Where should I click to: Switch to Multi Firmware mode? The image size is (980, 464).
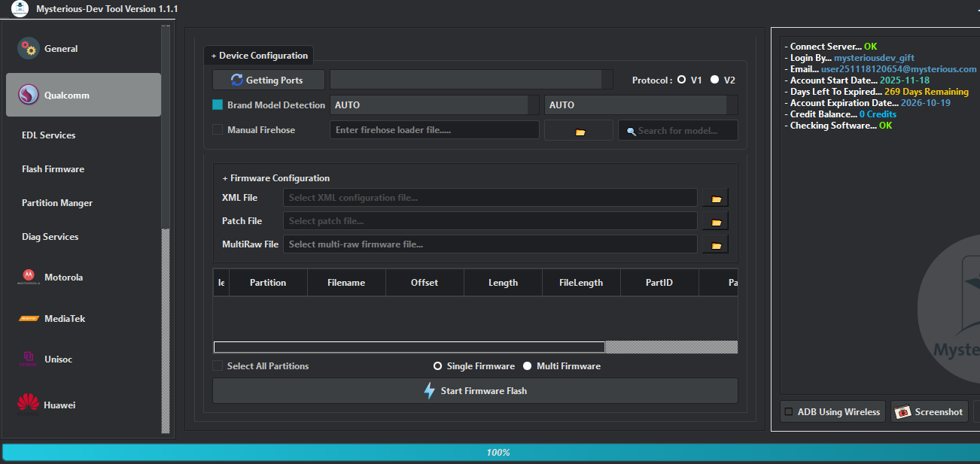[x=527, y=365]
